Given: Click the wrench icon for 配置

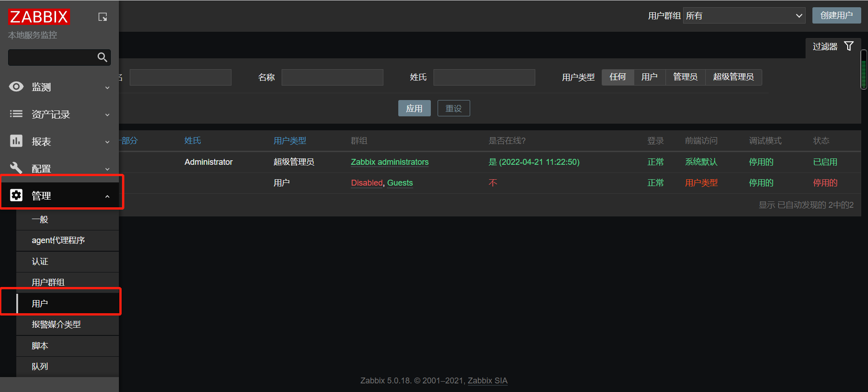Looking at the screenshot, I should coord(16,168).
